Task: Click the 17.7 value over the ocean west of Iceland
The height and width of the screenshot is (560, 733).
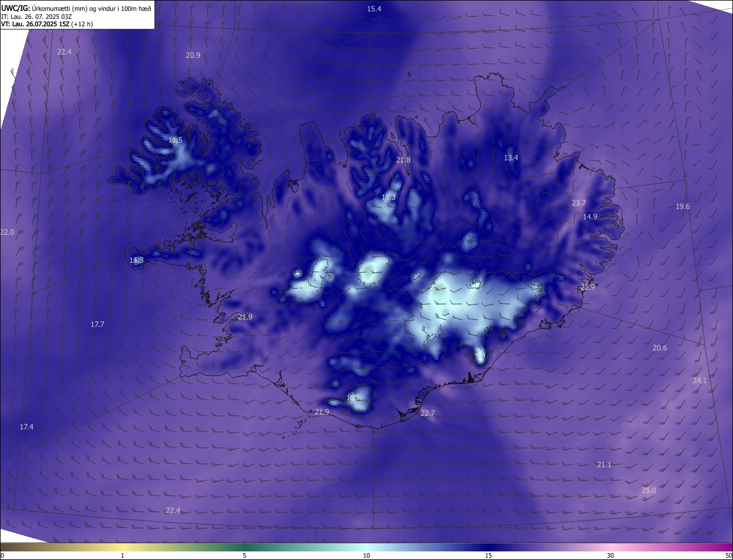Action: tap(97, 325)
